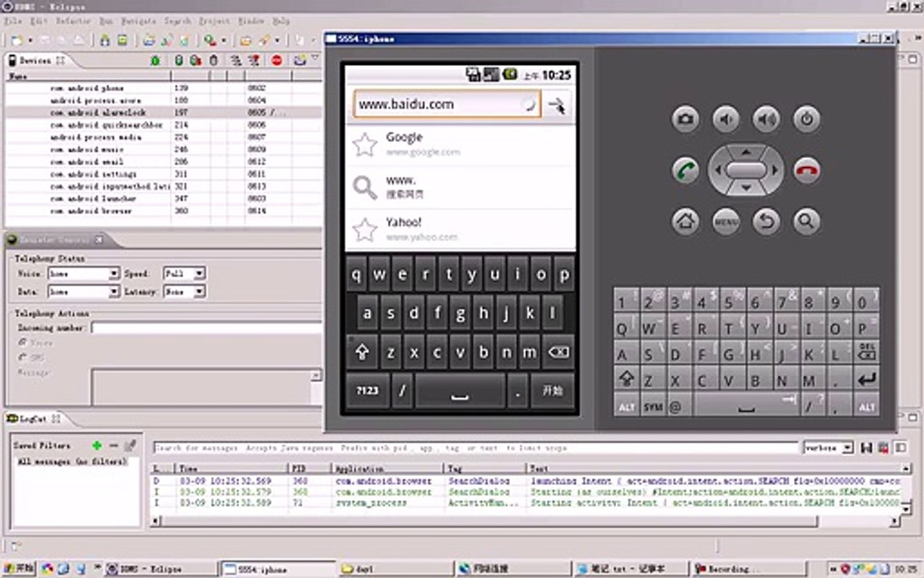Click the Update Heap icon in Devices toolbar
The width and height of the screenshot is (924, 578).
[179, 60]
